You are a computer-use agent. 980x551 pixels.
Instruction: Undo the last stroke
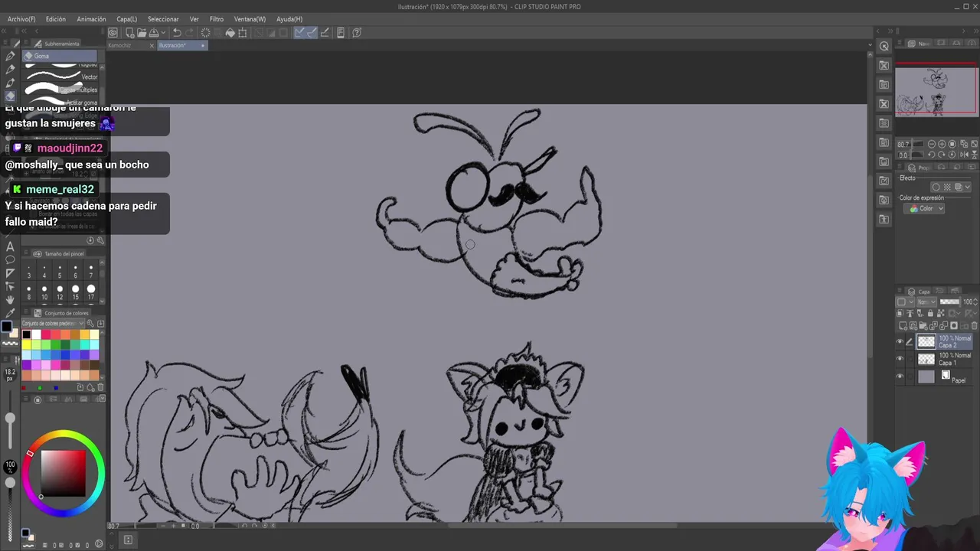click(x=177, y=32)
